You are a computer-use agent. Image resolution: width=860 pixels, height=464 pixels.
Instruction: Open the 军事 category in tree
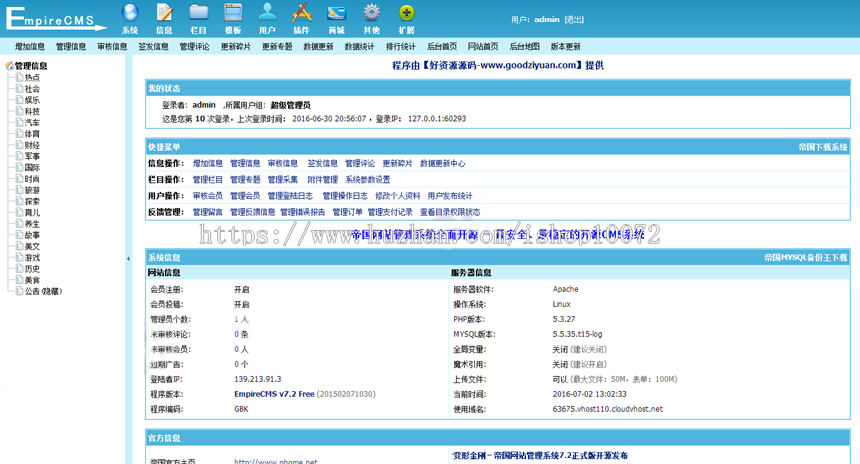click(x=32, y=156)
